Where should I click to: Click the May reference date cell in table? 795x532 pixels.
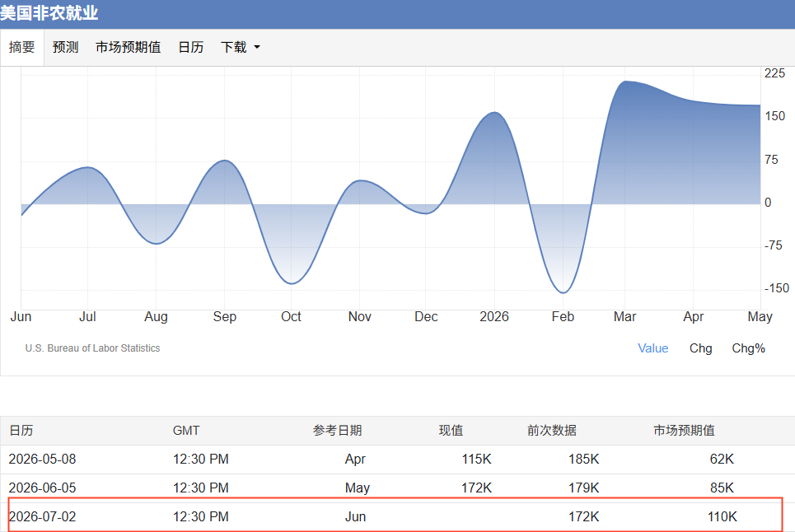coord(357,488)
